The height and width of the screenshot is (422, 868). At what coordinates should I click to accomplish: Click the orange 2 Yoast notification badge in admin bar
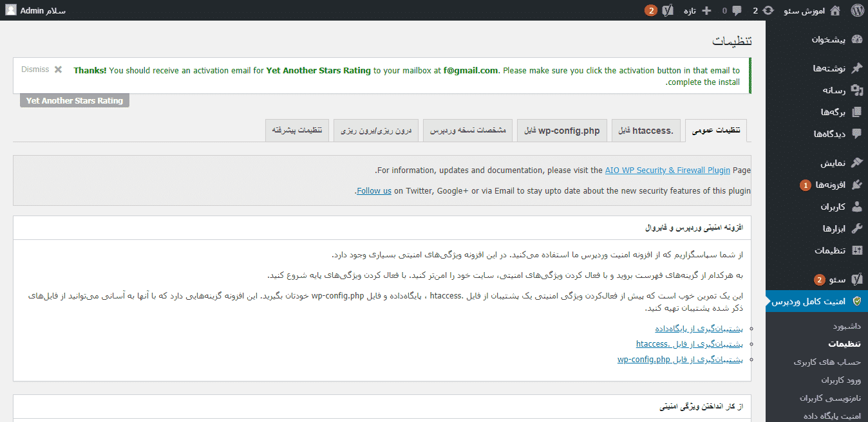pos(652,10)
